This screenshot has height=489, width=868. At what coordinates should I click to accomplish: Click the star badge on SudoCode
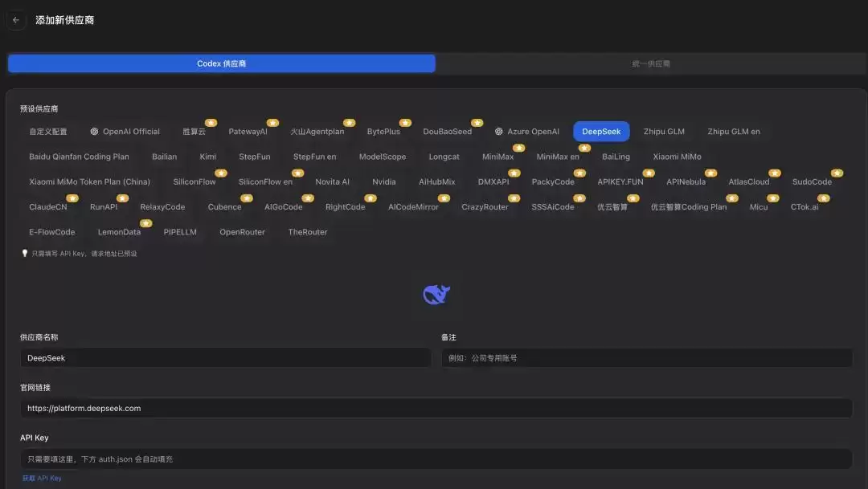[837, 173]
